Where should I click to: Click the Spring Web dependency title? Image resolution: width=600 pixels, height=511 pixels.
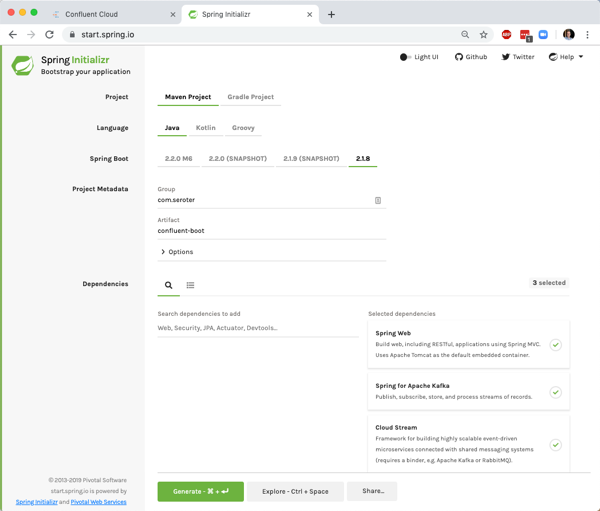[393, 333]
